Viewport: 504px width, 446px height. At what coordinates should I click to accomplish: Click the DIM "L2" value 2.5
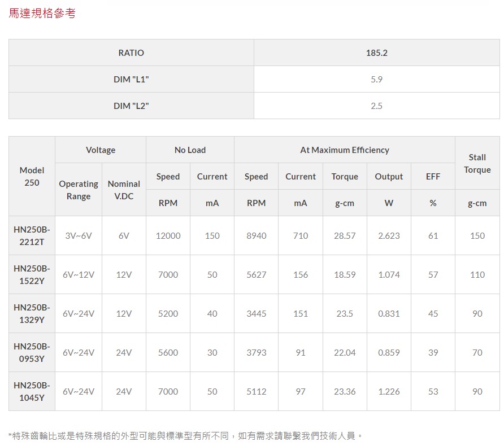[376, 106]
